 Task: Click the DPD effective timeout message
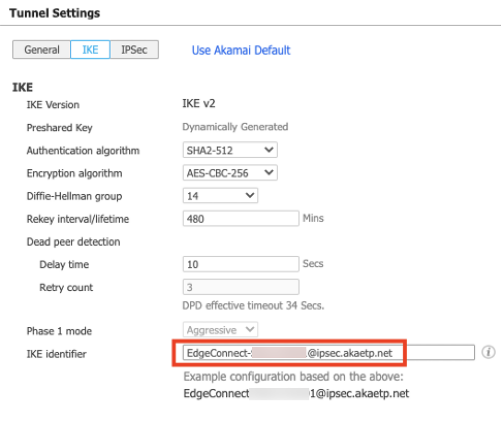click(254, 305)
